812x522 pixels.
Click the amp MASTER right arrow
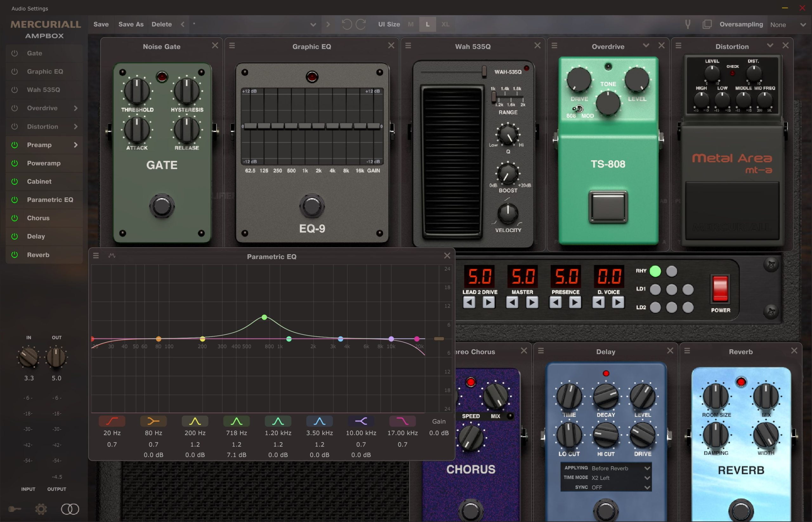click(532, 302)
